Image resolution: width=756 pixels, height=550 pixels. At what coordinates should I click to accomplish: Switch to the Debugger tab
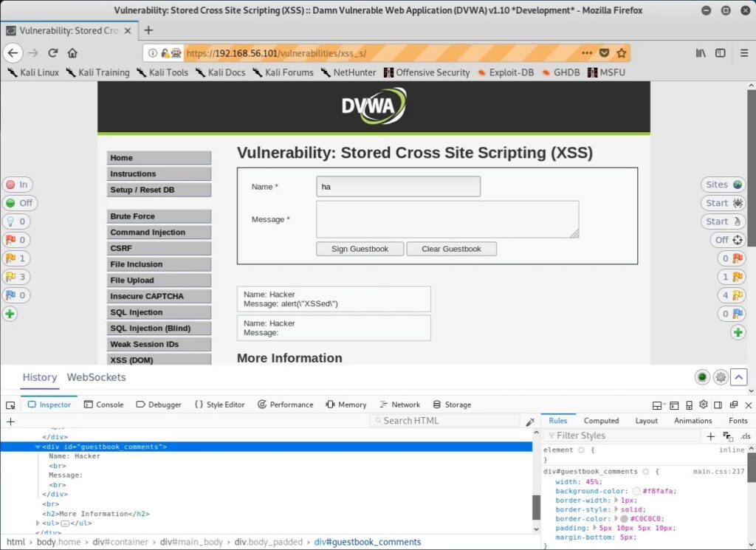tap(159, 405)
